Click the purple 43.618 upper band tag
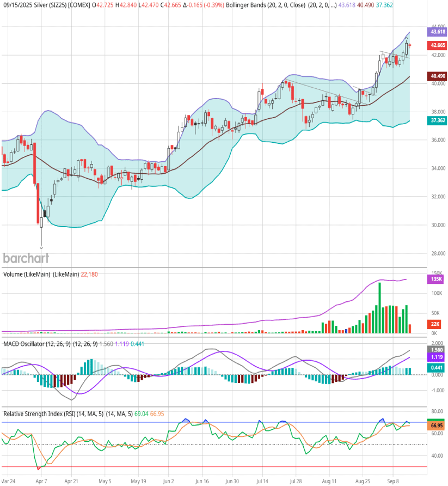This screenshot has width=448, height=486. 438,33
